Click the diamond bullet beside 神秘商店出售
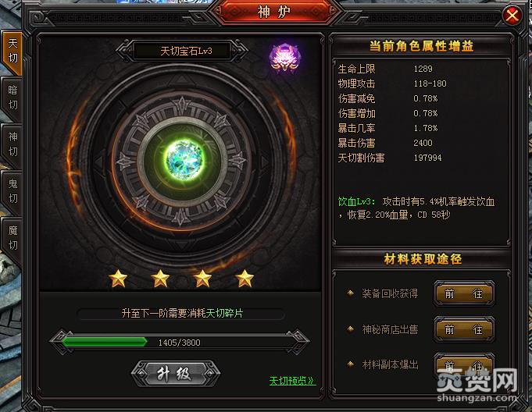The image size is (532, 412). click(x=351, y=329)
